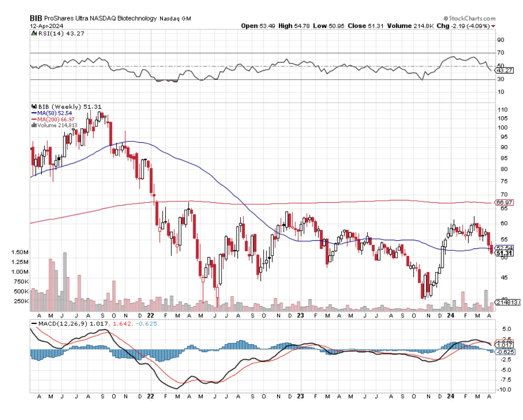This screenshot has width=523, height=420.
Task: Click the -7.5 label on MACD axis
Action: [505, 380]
